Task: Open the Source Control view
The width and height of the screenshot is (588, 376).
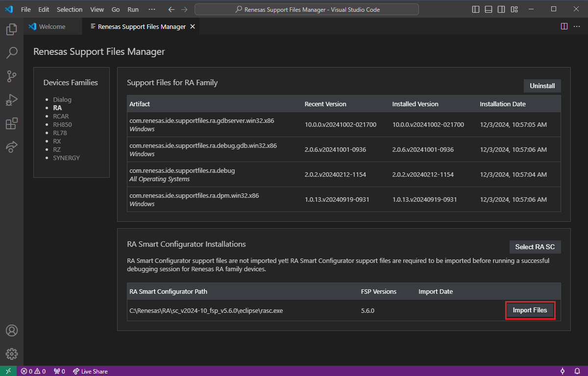Action: tap(12, 76)
